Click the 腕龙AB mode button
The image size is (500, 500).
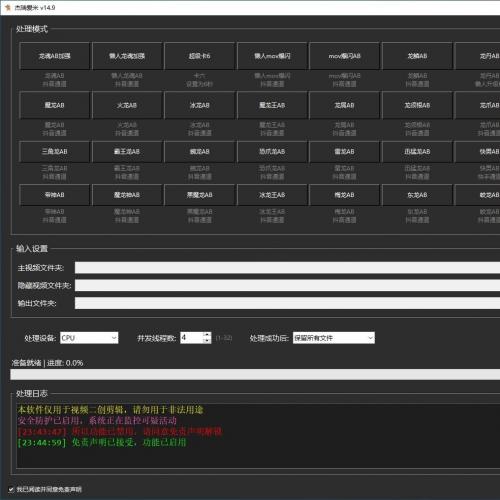pos(199,152)
